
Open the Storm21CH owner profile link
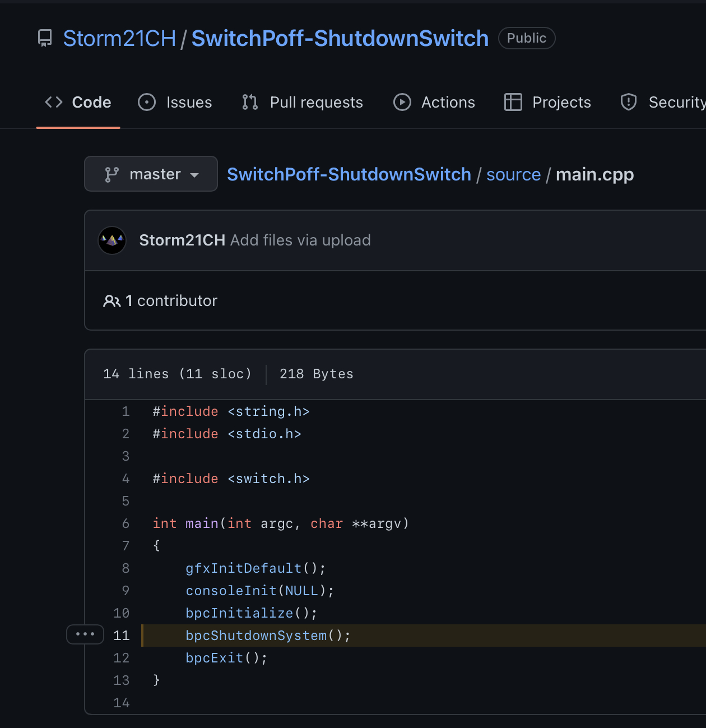tap(119, 38)
